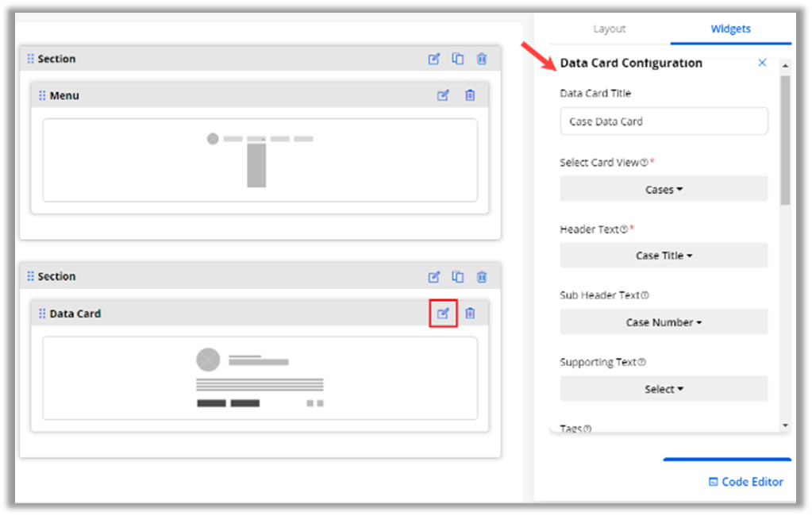Open the Code Editor

click(x=745, y=482)
